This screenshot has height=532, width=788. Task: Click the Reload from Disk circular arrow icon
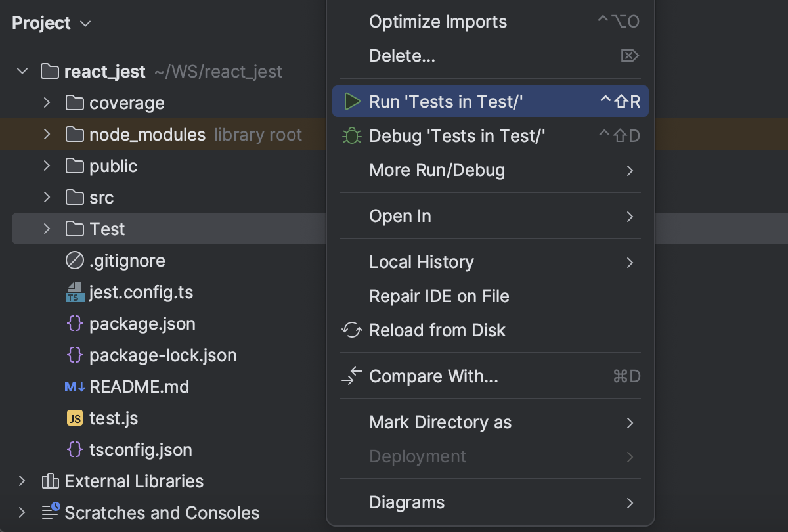point(352,330)
